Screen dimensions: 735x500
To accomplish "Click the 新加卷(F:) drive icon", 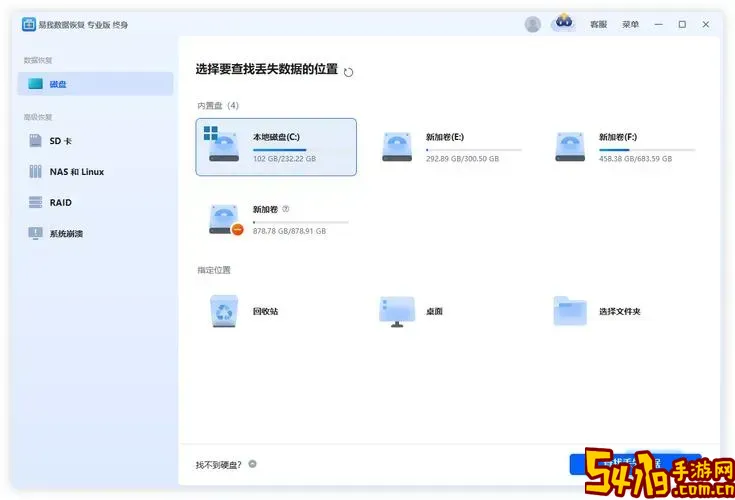I will [570, 147].
